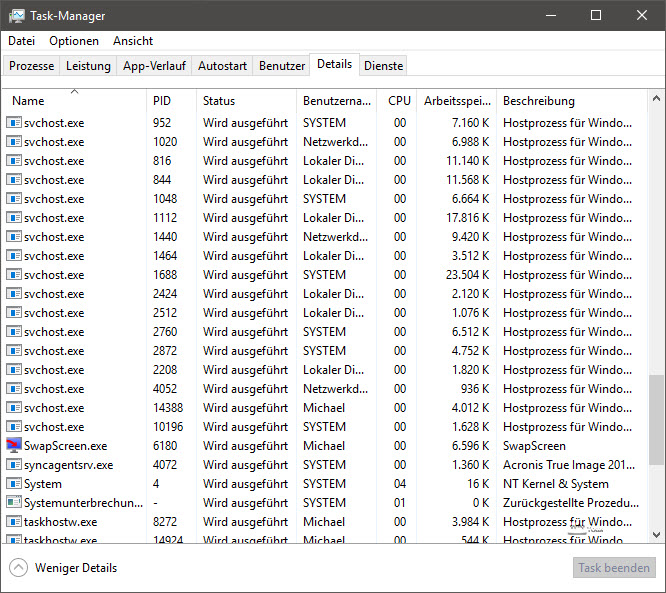Sort by the Status column header
The image size is (666, 593).
[246, 101]
